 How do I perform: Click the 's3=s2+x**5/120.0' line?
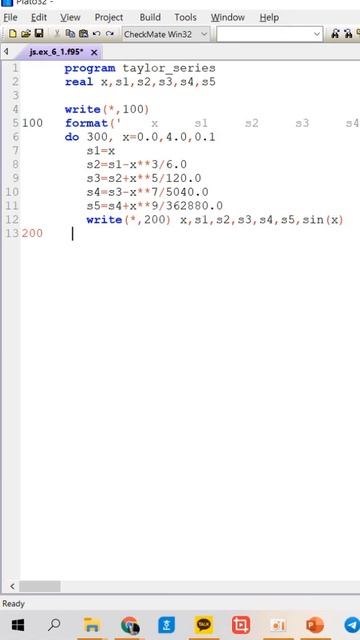coord(144,178)
